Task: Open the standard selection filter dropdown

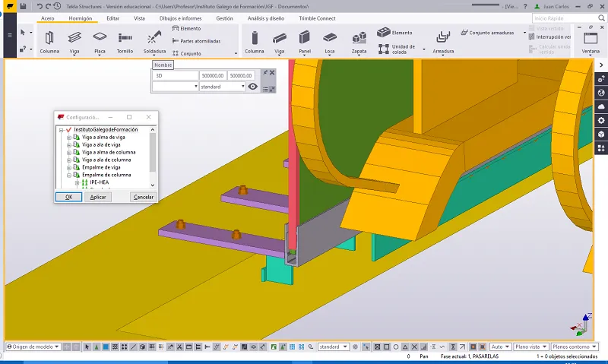Action: click(x=333, y=347)
